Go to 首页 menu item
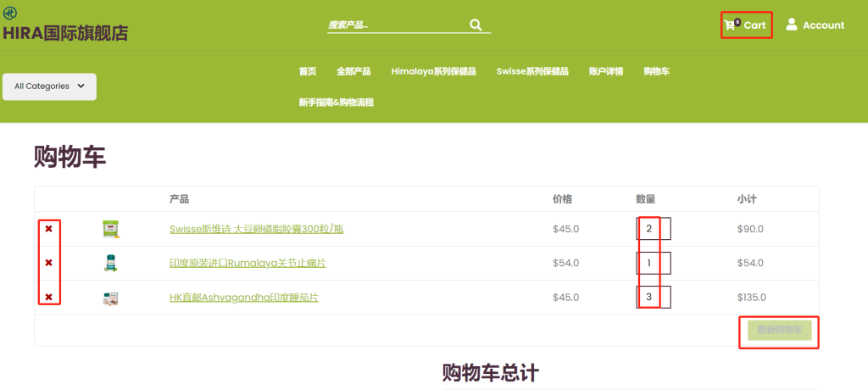Screen dimensions: 868x390 click(307, 71)
